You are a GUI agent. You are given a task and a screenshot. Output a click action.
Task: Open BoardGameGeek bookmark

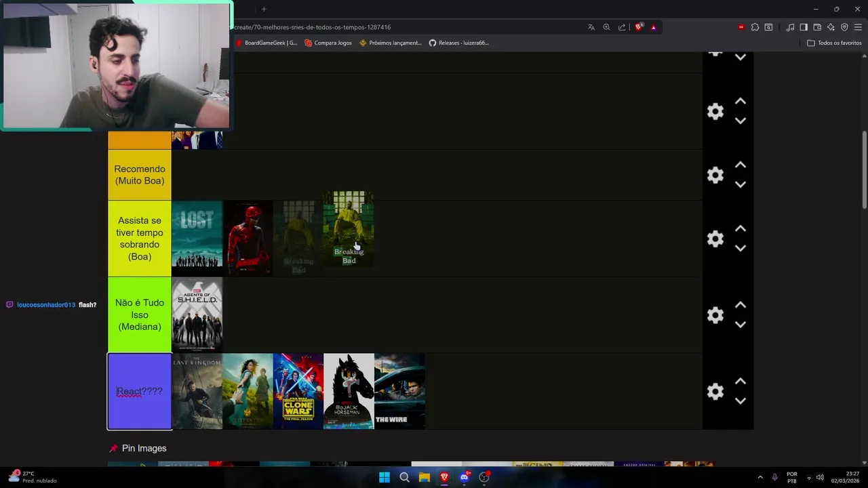tap(267, 43)
